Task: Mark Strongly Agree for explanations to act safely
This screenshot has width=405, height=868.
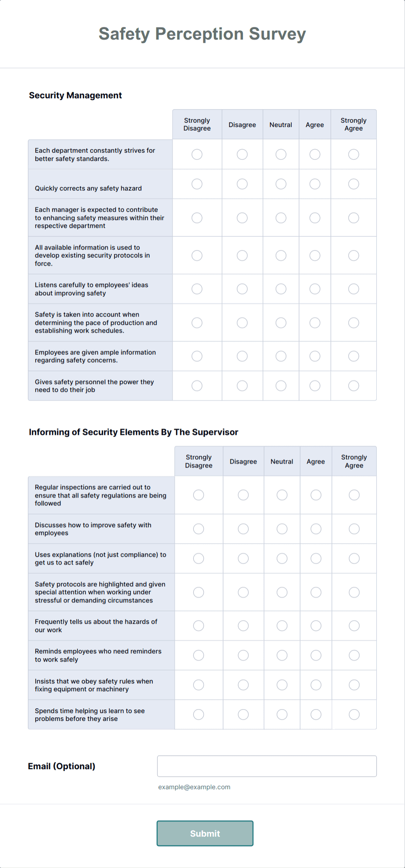Action: 354,558
